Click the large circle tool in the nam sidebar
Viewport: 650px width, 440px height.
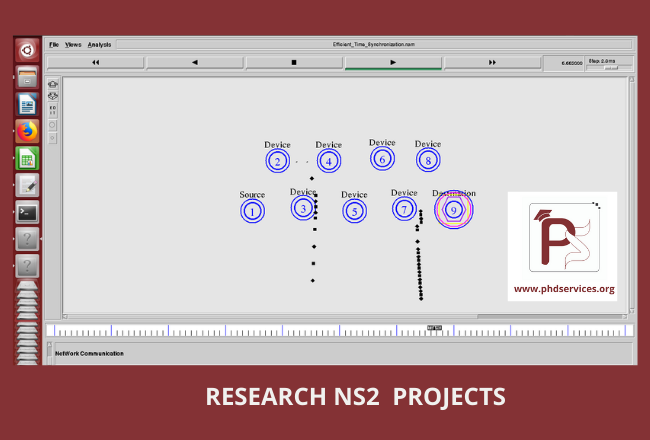click(52, 125)
